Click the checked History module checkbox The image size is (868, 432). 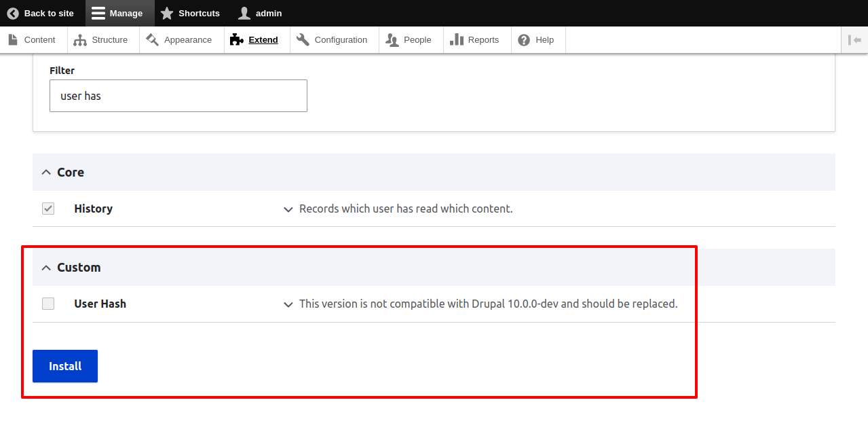[48, 208]
